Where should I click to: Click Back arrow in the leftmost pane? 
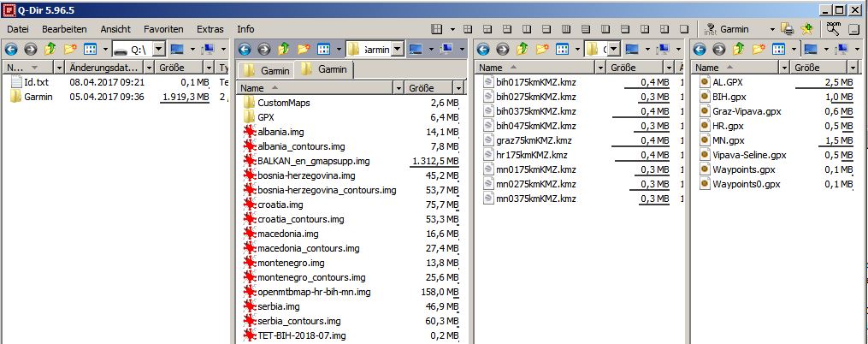(x=12, y=49)
